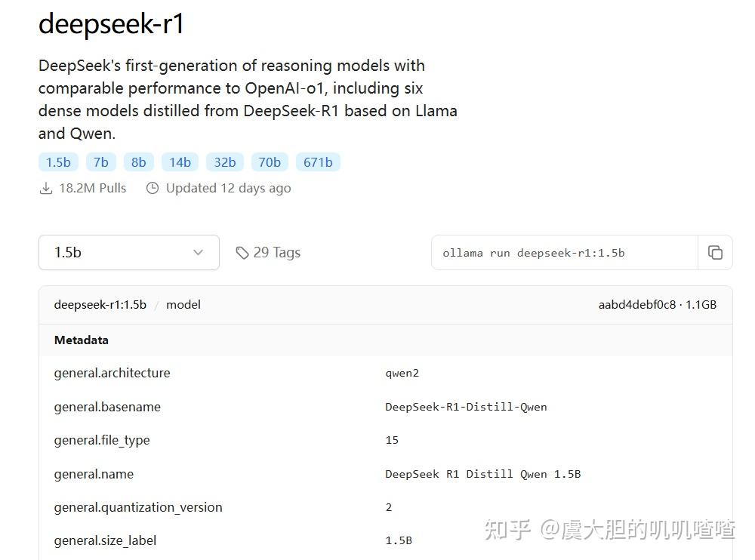This screenshot has height=560, width=755.
Task: Select the 1.5b model size badge
Action: pos(58,162)
